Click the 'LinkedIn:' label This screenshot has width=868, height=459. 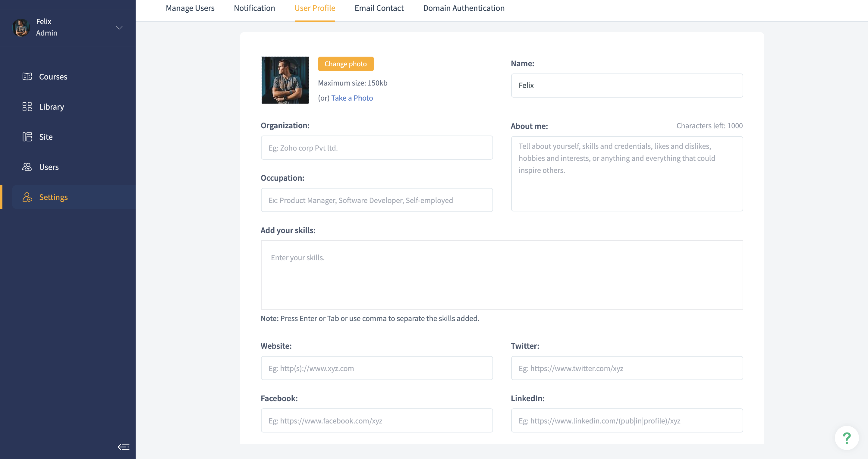pyautogui.click(x=528, y=398)
